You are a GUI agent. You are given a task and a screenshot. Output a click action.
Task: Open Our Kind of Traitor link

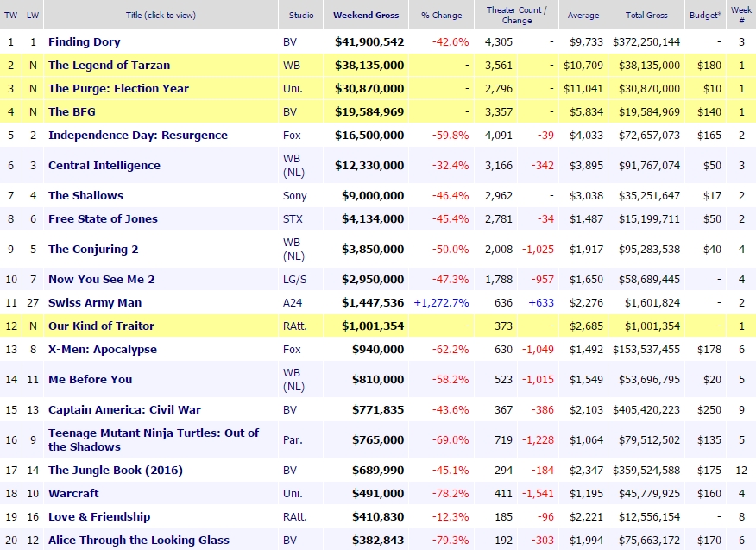coord(101,326)
